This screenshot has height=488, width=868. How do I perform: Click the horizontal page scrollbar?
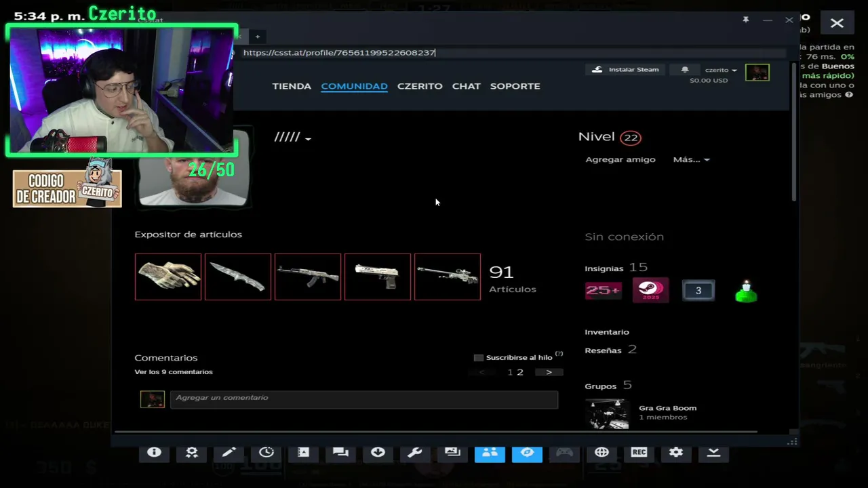[435, 432]
